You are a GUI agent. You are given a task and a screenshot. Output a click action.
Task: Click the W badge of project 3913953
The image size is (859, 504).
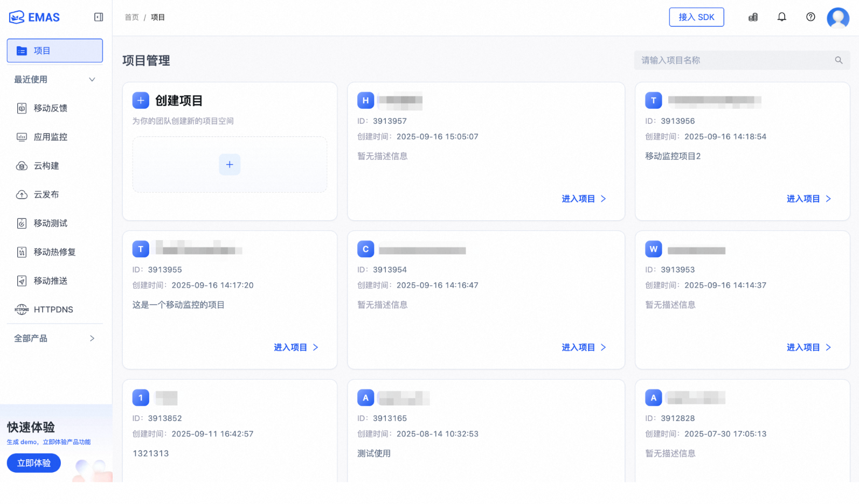tap(654, 249)
